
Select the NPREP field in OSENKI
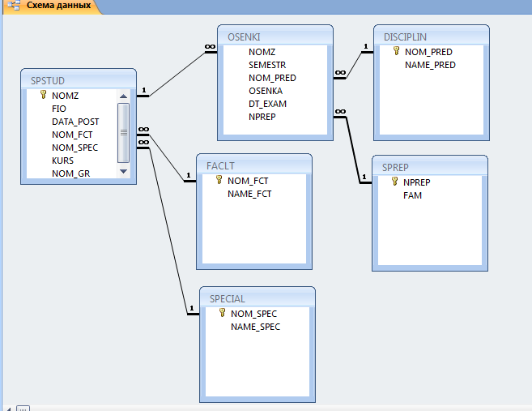pos(262,117)
